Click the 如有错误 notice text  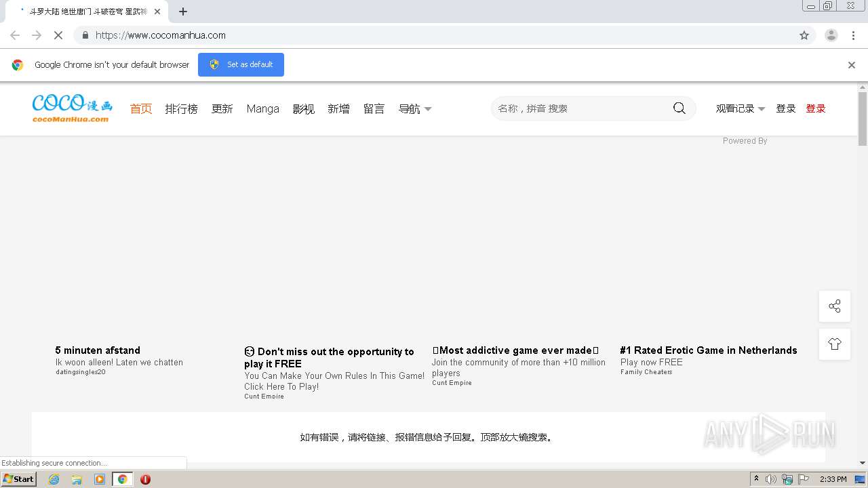click(427, 437)
